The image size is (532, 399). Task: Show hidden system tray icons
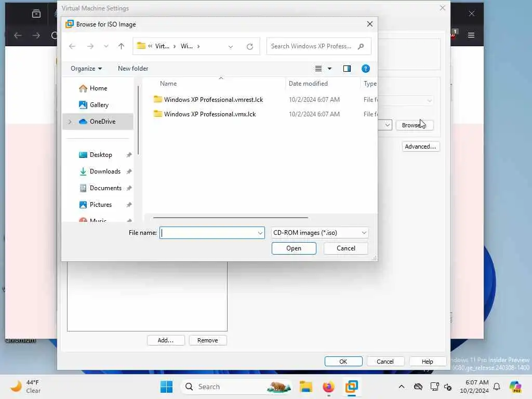402,387
